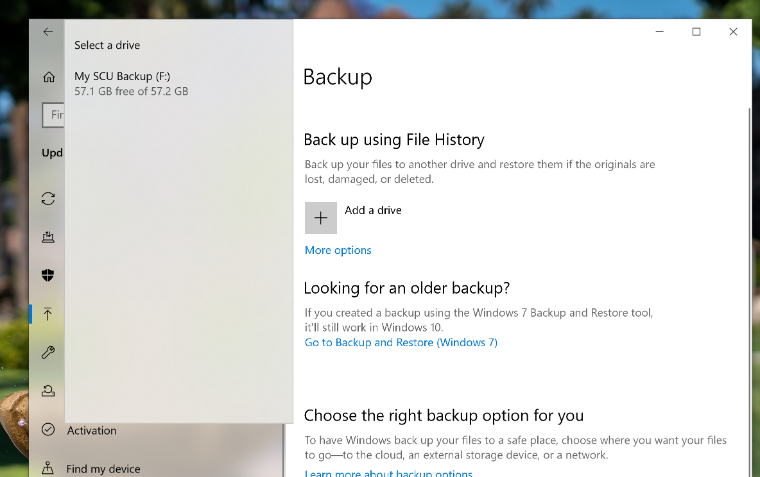Go to Backup and Restore (Windows 7)
The width and height of the screenshot is (760, 477).
401,342
